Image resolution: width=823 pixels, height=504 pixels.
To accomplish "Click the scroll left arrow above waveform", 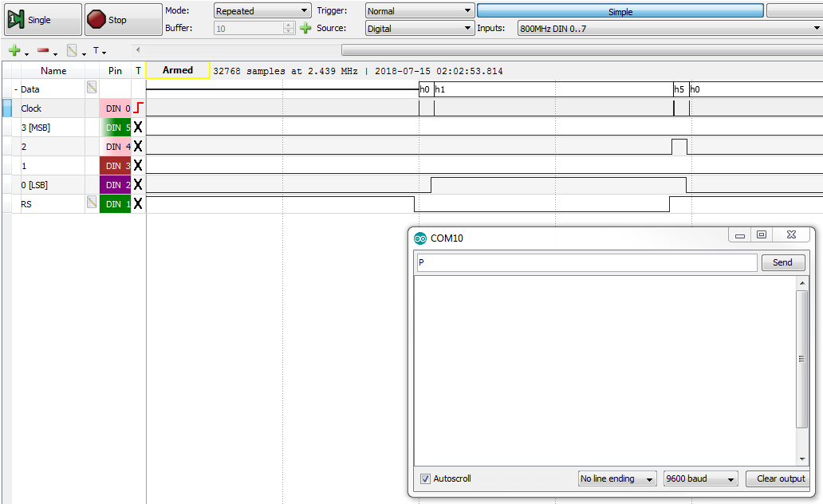I will [x=138, y=50].
